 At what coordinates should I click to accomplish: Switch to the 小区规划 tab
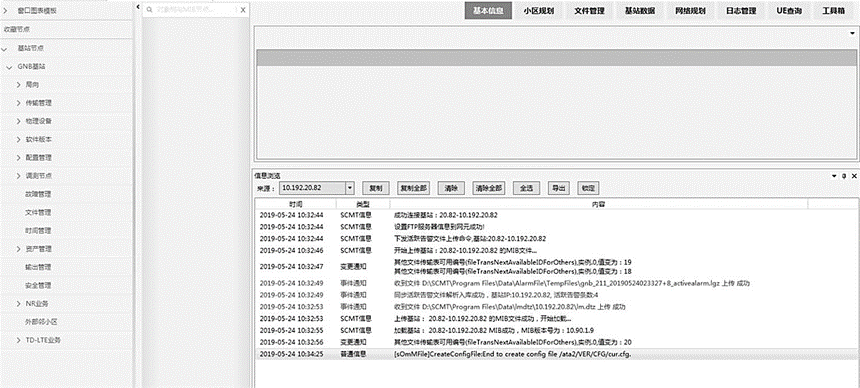click(539, 10)
